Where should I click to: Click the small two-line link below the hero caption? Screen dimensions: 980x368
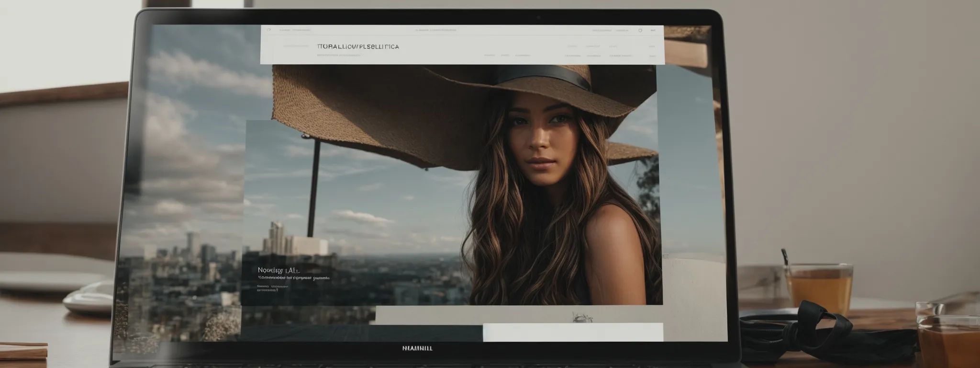[x=273, y=288]
